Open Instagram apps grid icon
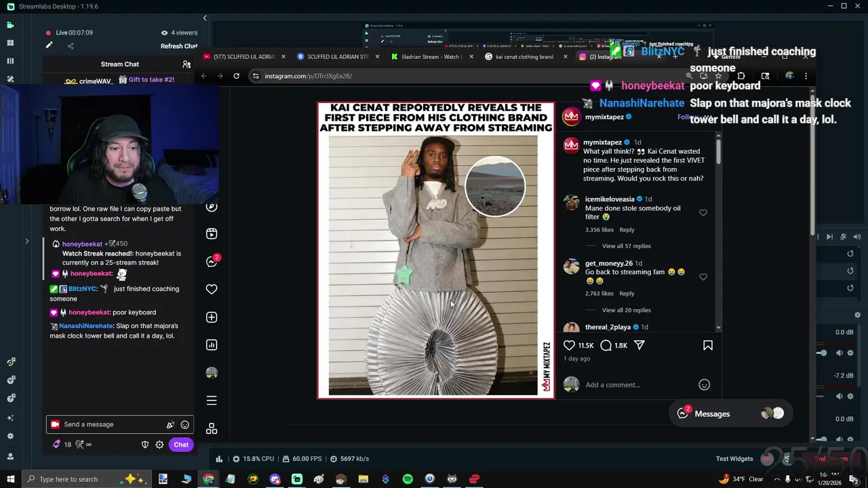The height and width of the screenshot is (488, 868). 212,429
